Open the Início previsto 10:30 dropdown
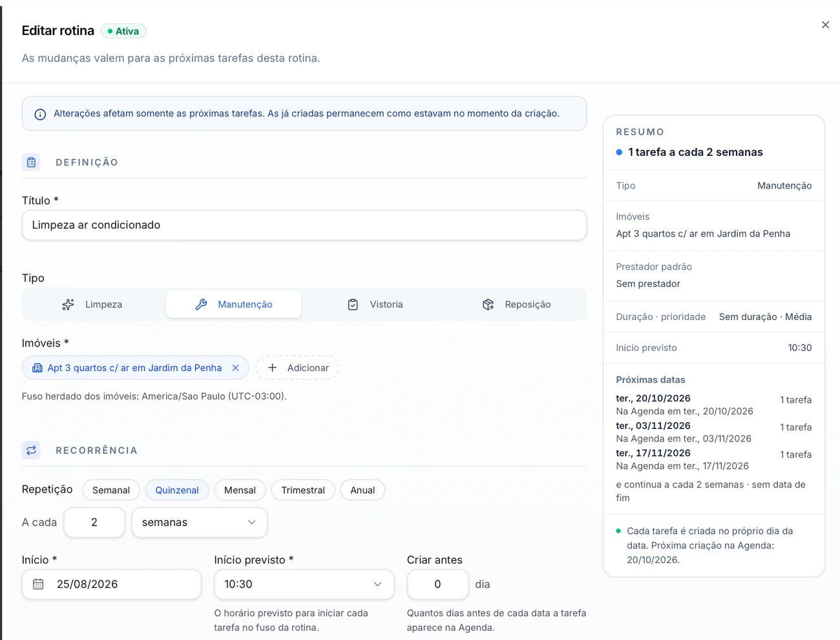This screenshot has height=640, width=840. (304, 584)
